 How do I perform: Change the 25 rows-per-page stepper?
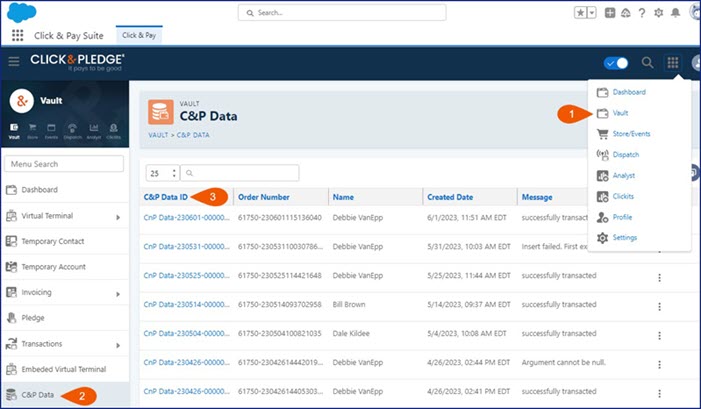pos(163,173)
